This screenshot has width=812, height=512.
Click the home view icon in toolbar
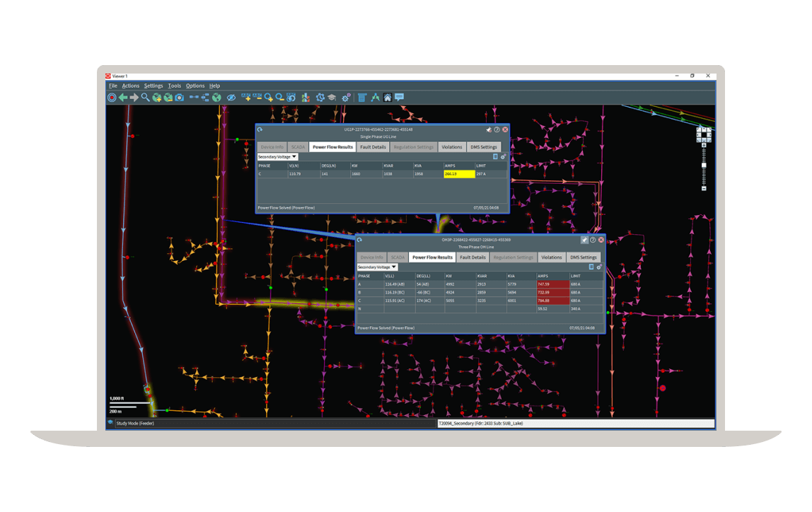pos(388,98)
